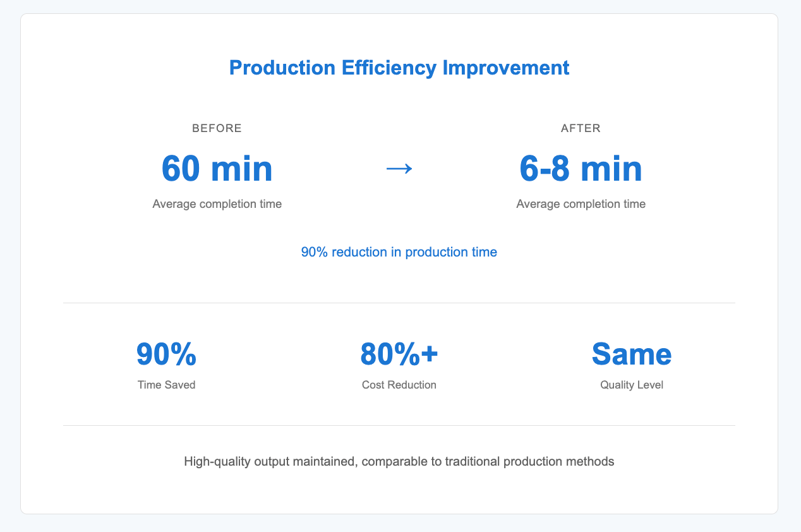Click the divider line below the statistics row
801x532 pixels.
[x=399, y=426]
